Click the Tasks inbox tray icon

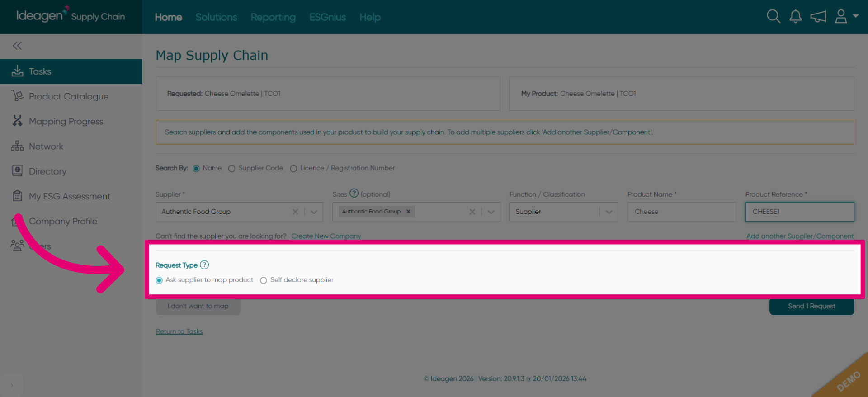coord(17,71)
